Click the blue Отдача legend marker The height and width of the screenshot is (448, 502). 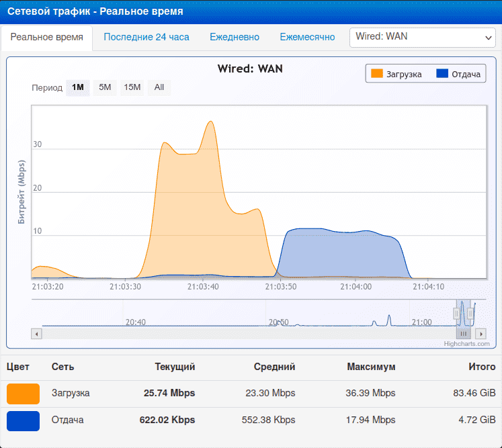(x=442, y=74)
